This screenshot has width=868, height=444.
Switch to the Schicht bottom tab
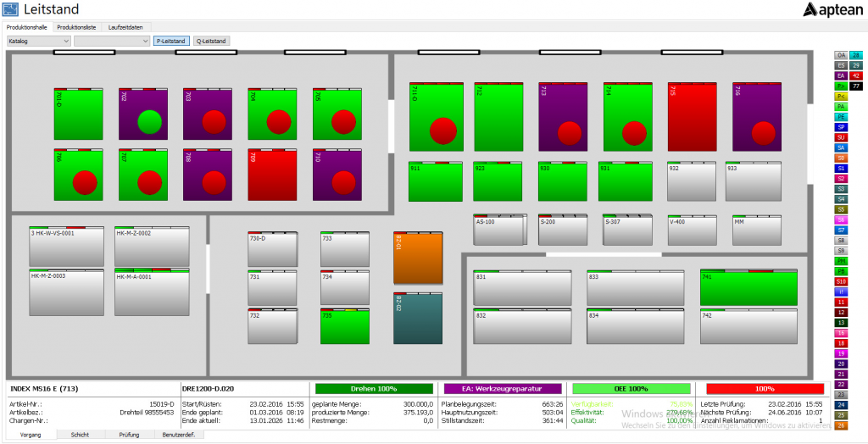pyautogui.click(x=81, y=434)
